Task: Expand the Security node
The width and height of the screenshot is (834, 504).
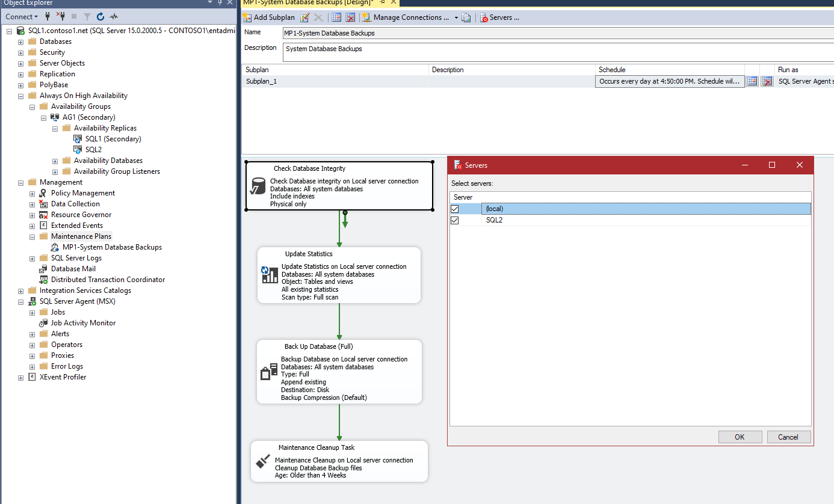Action: click(21, 52)
